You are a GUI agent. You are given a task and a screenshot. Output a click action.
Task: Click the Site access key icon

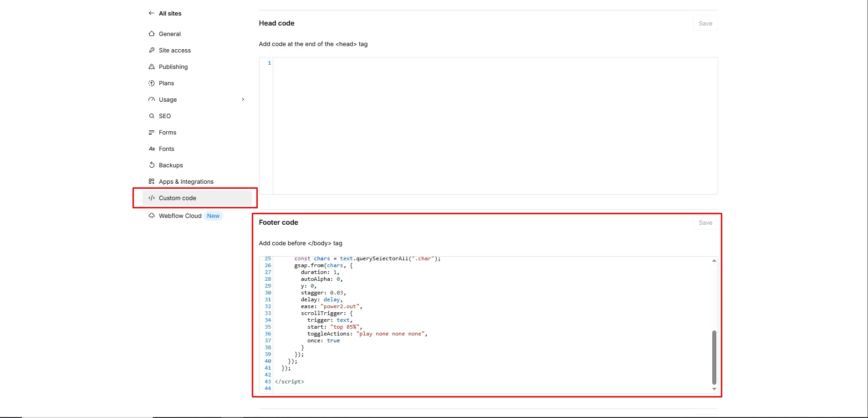pos(152,50)
